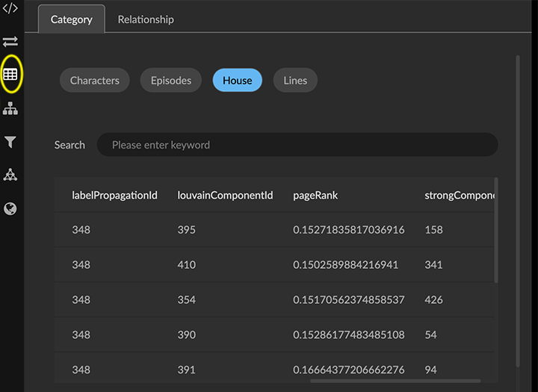Select louvainComponentId cell 410
538x392 pixels.
pyautogui.click(x=186, y=264)
